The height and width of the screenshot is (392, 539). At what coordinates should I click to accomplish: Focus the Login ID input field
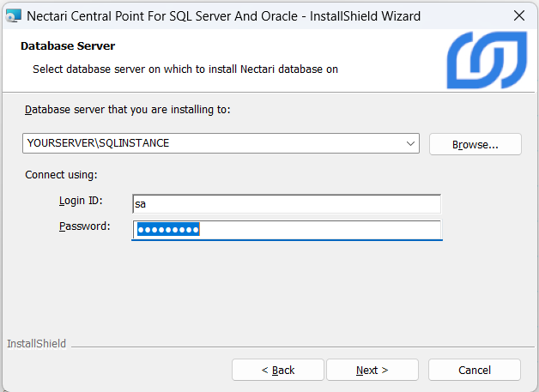(x=287, y=204)
